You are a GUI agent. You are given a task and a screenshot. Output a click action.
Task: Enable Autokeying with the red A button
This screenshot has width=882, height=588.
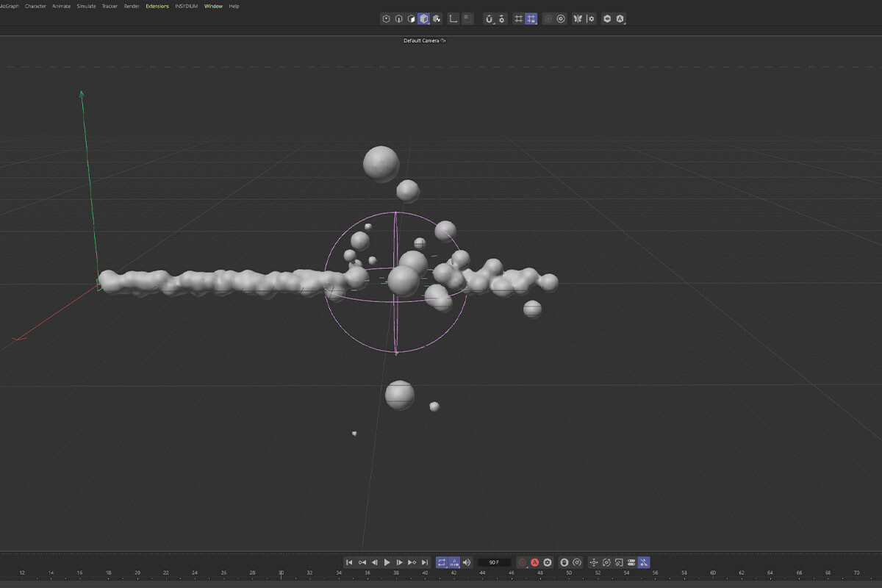click(535, 562)
